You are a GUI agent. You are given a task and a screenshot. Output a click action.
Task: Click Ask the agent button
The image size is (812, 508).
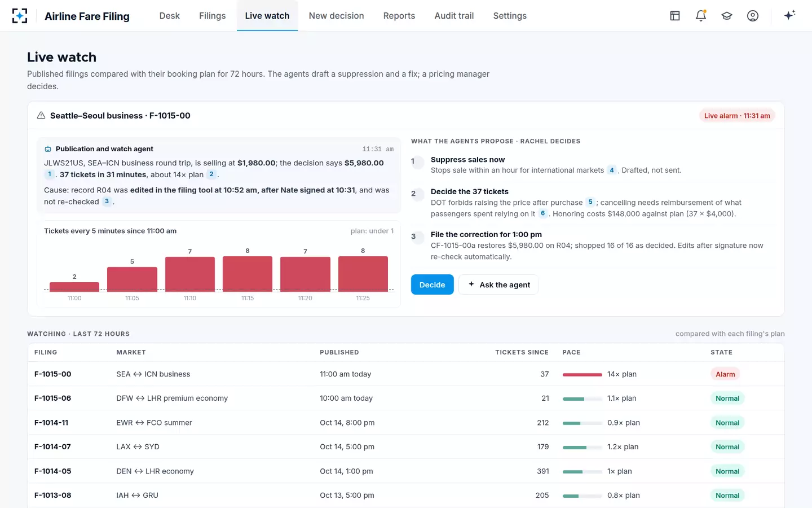(x=498, y=284)
